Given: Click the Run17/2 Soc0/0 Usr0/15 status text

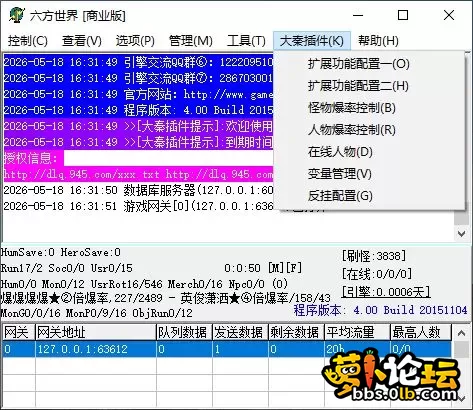Looking at the screenshot, I should pyautogui.click(x=66, y=268).
